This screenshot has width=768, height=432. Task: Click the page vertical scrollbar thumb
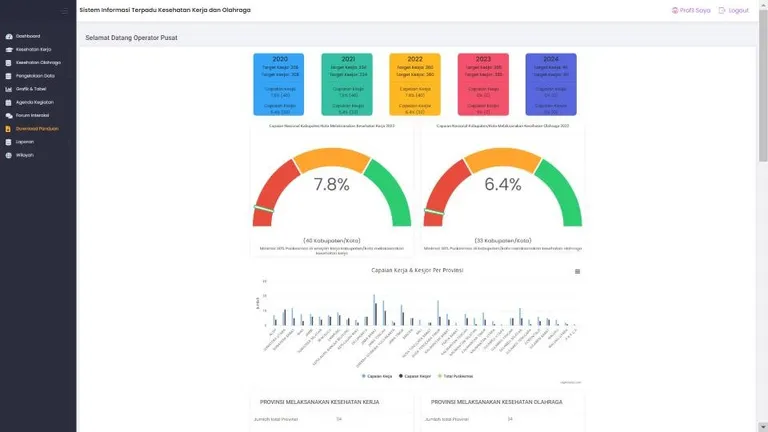pyautogui.click(x=763, y=86)
